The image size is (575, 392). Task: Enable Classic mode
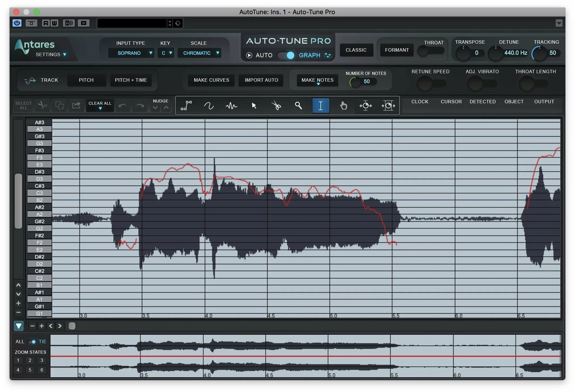coord(356,50)
